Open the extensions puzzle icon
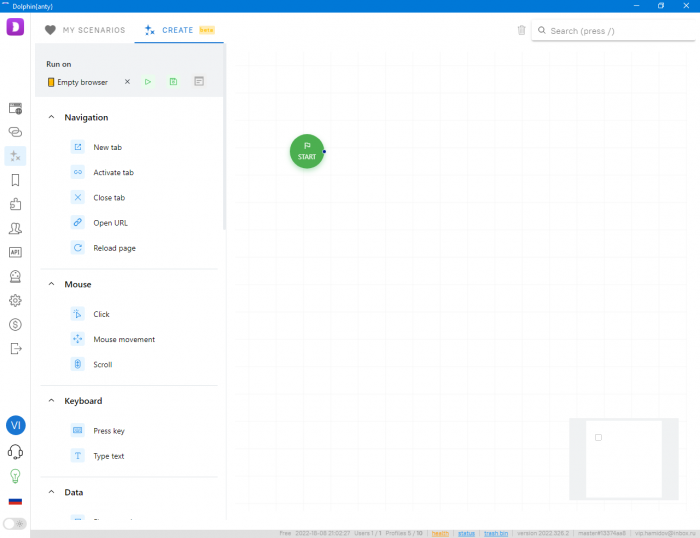The width and height of the screenshot is (700, 538). click(15, 204)
